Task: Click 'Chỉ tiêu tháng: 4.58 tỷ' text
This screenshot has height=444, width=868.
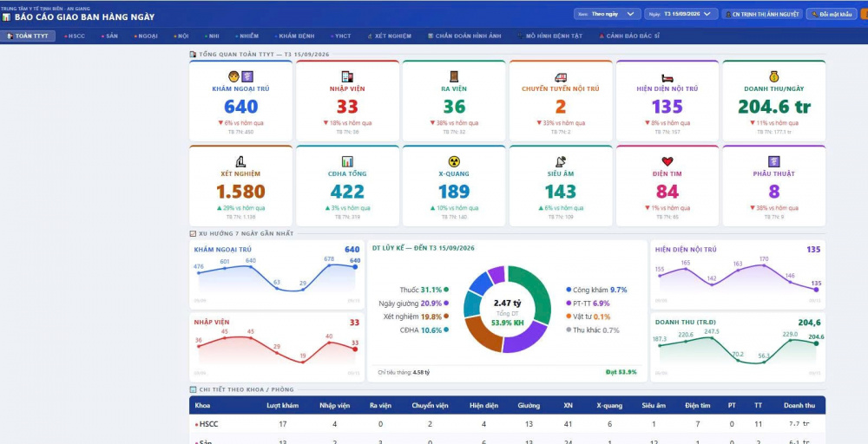Action: [x=404, y=372]
